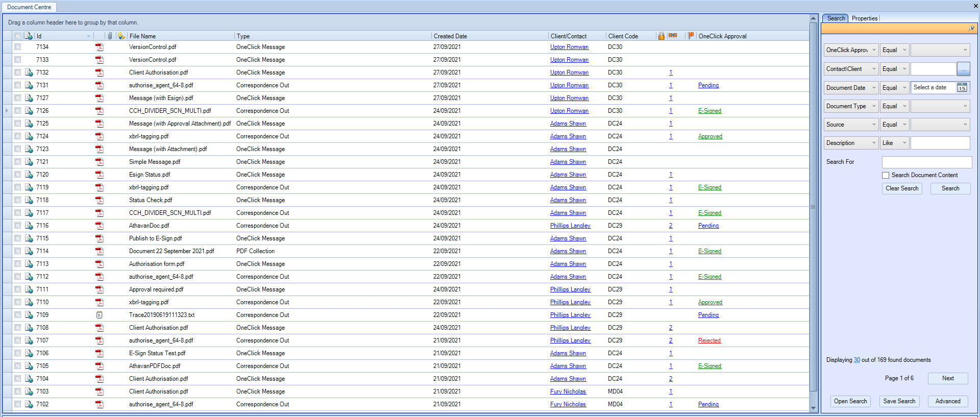Click the Clear Search button

tap(902, 188)
